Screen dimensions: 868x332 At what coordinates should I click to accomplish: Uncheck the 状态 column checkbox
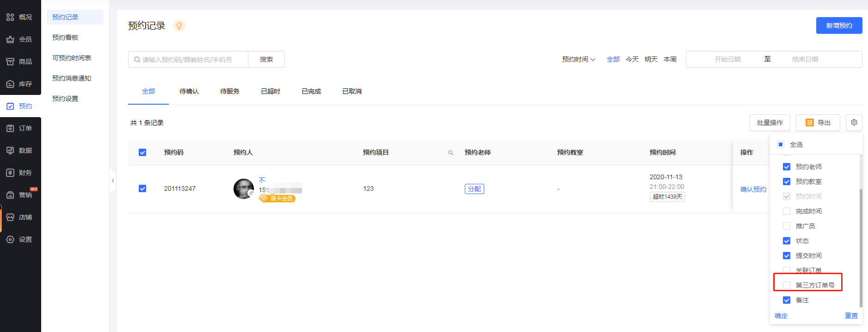(787, 241)
